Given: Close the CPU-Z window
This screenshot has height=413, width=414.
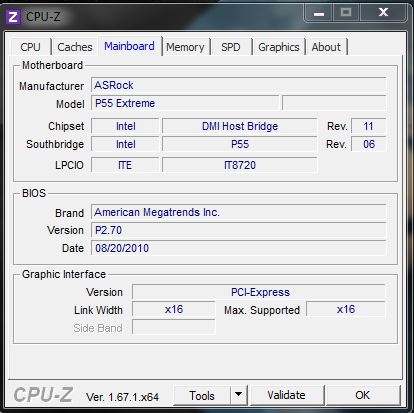Looking at the screenshot, I should point(384,13).
